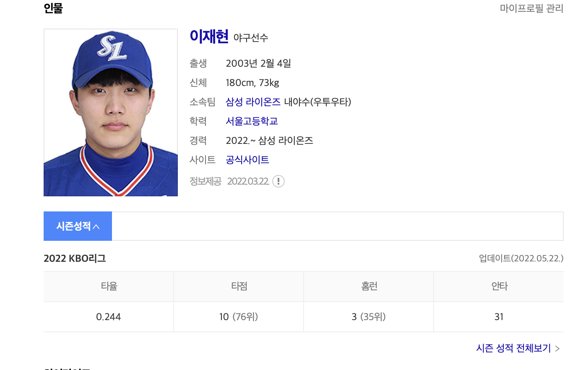Viewport: 588px width, 370px height.
Task: Click the 삼성 라이온즈 team link
Action: pos(253,102)
